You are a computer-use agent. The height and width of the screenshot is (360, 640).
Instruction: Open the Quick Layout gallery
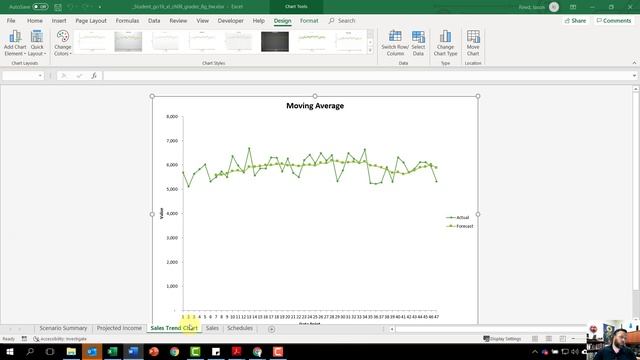pos(37,43)
